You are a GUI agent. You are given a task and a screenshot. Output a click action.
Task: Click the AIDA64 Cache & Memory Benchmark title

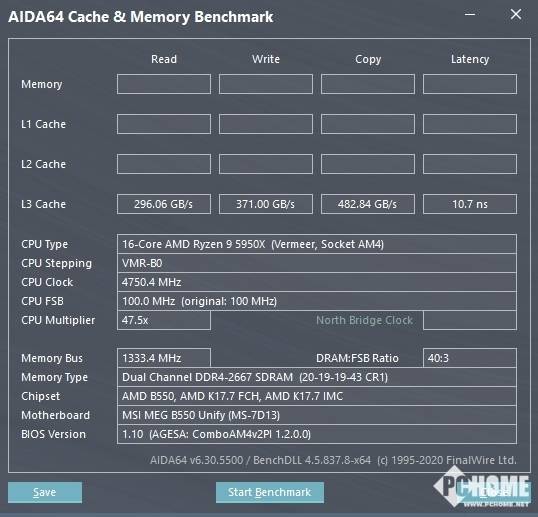(x=141, y=17)
